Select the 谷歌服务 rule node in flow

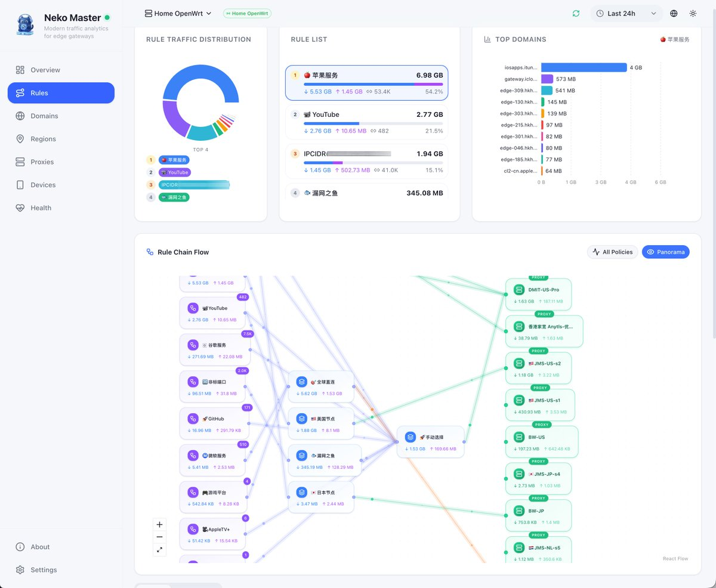click(215, 349)
